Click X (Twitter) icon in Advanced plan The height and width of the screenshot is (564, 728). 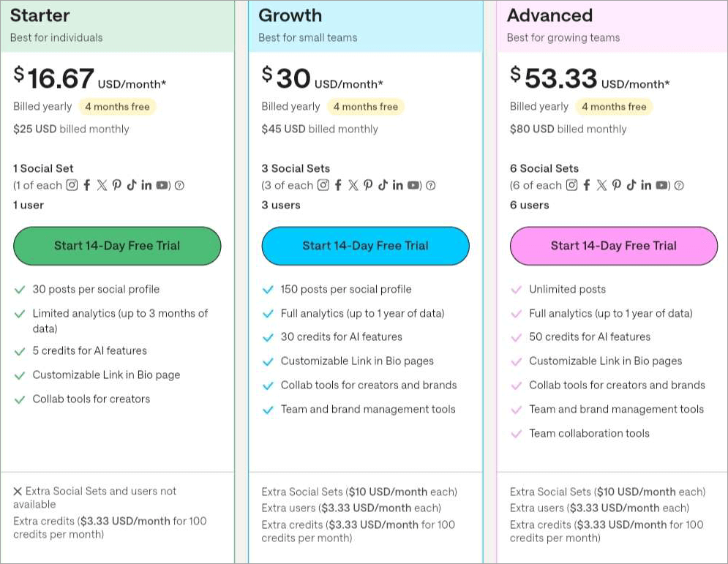601,185
